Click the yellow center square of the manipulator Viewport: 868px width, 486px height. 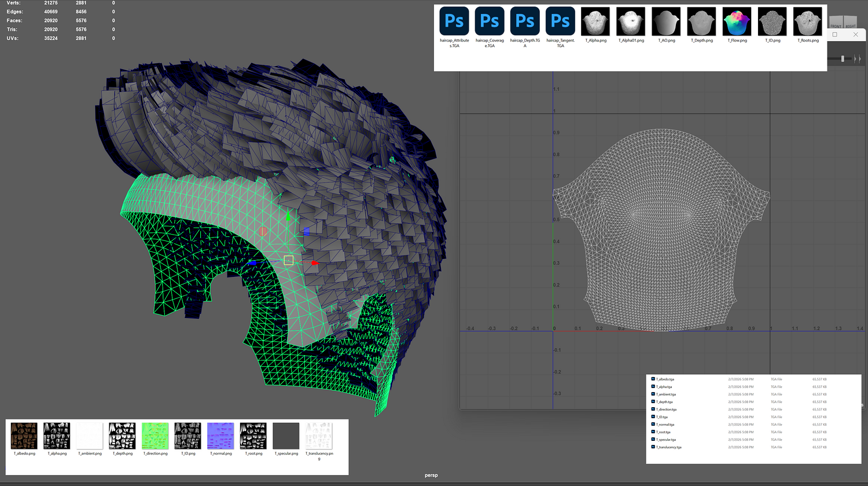pyautogui.click(x=289, y=261)
